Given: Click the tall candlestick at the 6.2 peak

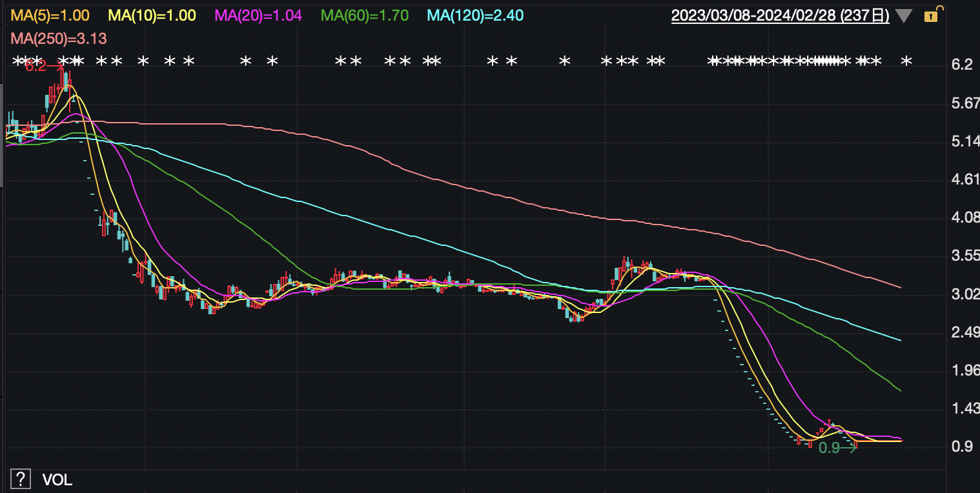Looking at the screenshot, I should (63, 83).
